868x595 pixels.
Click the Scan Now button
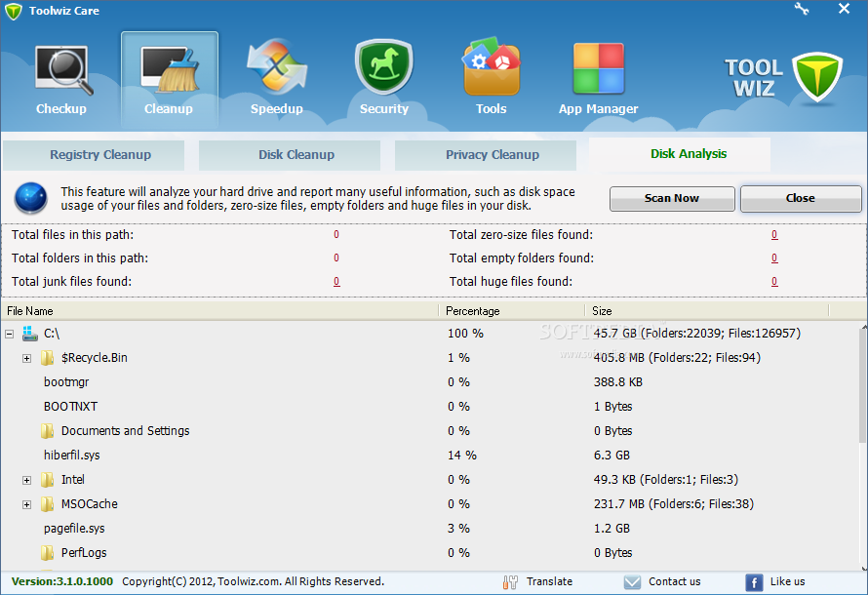coord(672,198)
